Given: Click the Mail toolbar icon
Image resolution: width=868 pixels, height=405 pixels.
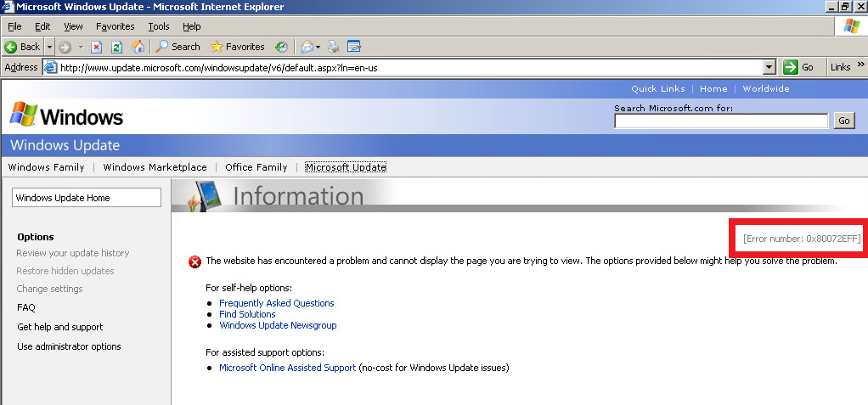Looking at the screenshot, I should [307, 47].
